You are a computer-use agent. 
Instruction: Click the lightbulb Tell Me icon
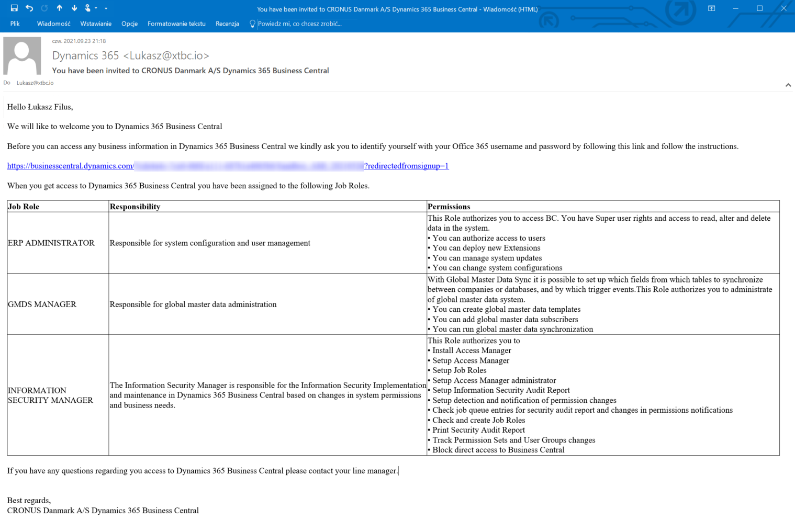point(252,24)
